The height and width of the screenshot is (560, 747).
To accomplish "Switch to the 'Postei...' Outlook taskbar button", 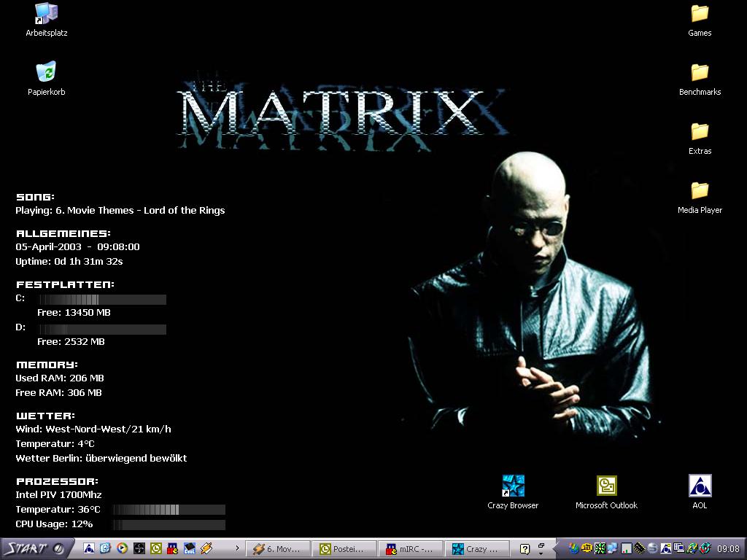I will pyautogui.click(x=344, y=549).
